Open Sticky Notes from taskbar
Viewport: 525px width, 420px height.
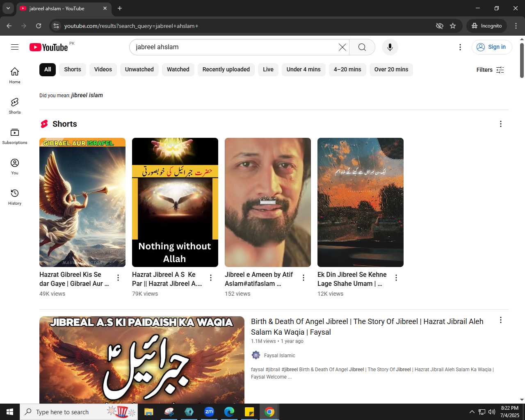[249, 412]
